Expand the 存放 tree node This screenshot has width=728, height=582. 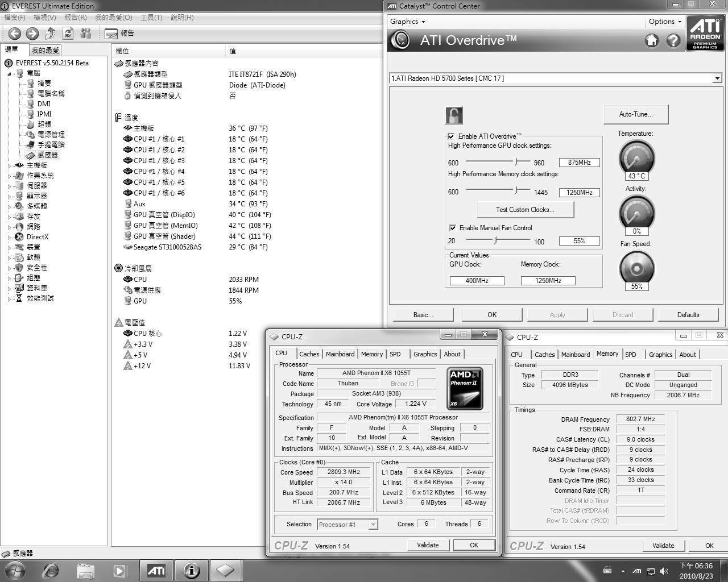10,217
